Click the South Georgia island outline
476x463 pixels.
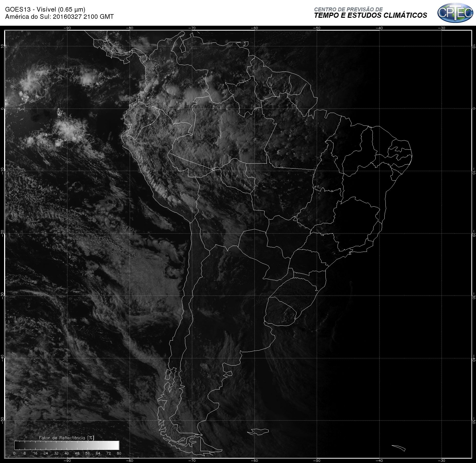click(x=399, y=448)
